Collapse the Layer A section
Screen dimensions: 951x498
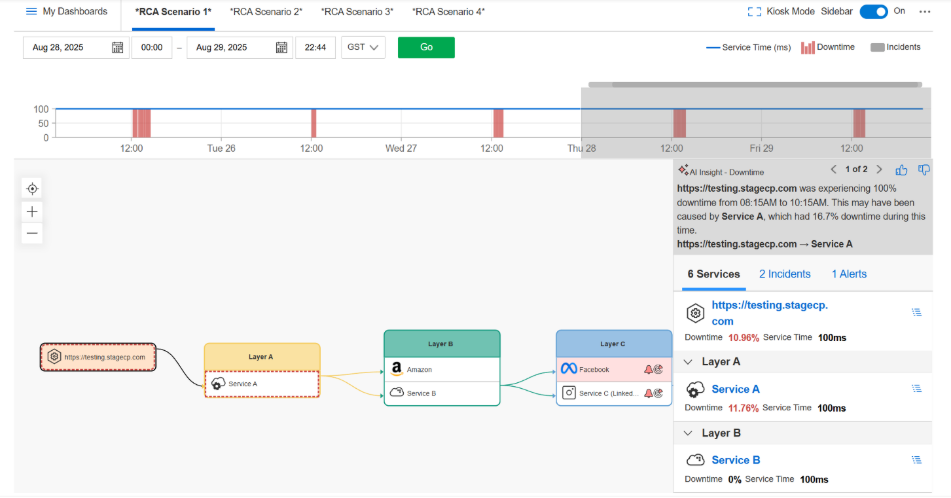(x=688, y=362)
